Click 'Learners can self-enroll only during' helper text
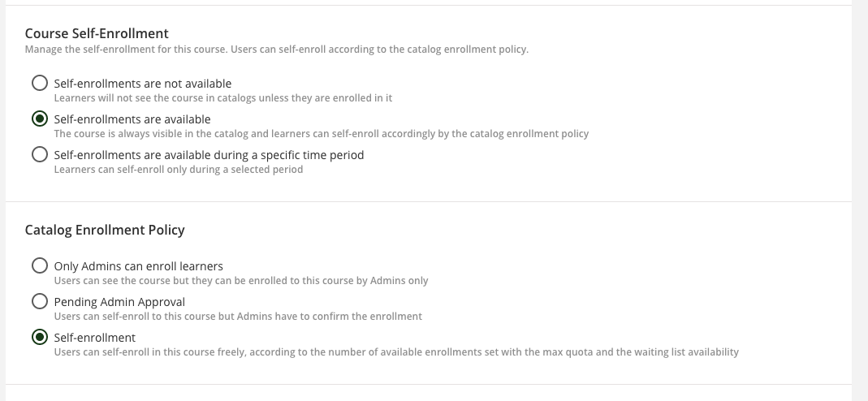 point(178,170)
